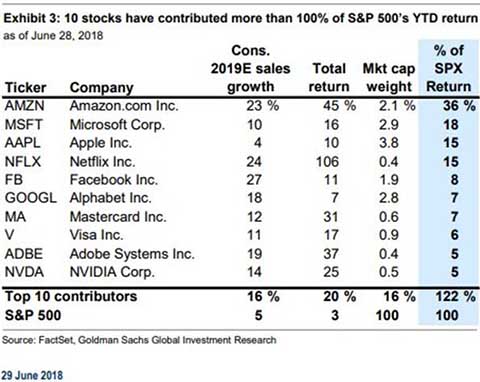Select the NFLX ticker cell
This screenshot has height=382, width=480.
coord(23,162)
